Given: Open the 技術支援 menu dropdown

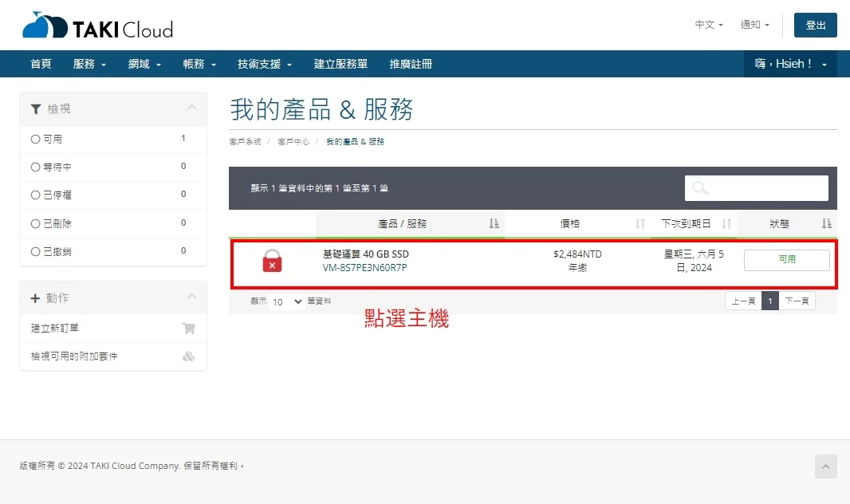Looking at the screenshot, I should [265, 64].
